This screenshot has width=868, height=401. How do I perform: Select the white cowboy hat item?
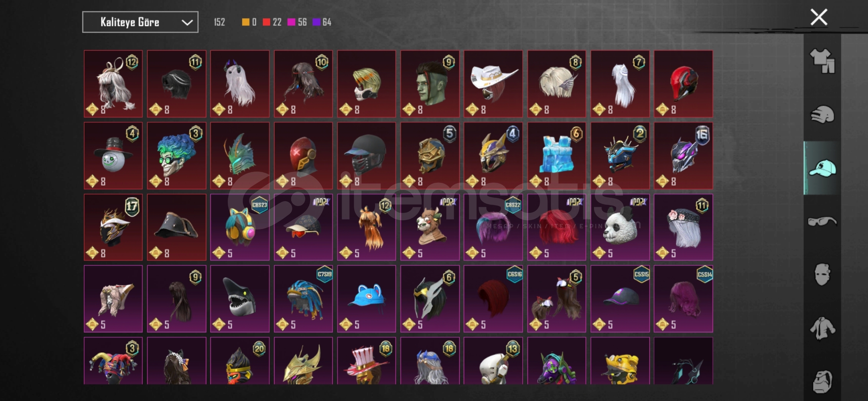point(493,84)
